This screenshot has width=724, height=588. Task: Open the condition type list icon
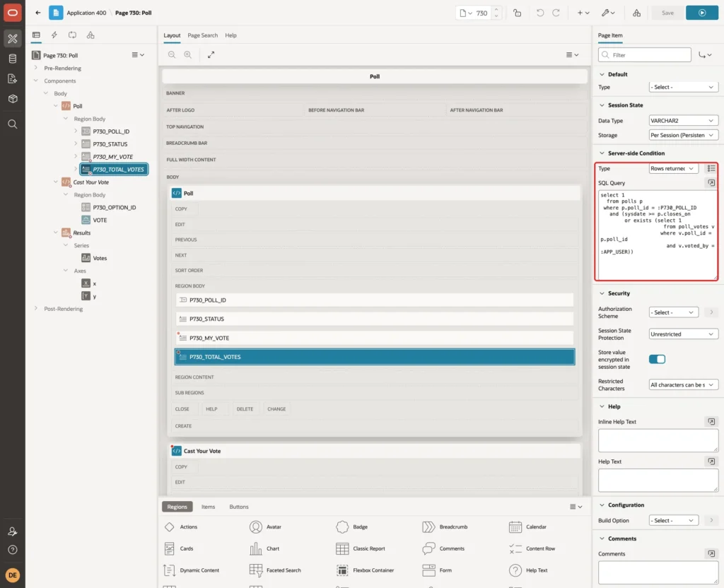pos(711,168)
